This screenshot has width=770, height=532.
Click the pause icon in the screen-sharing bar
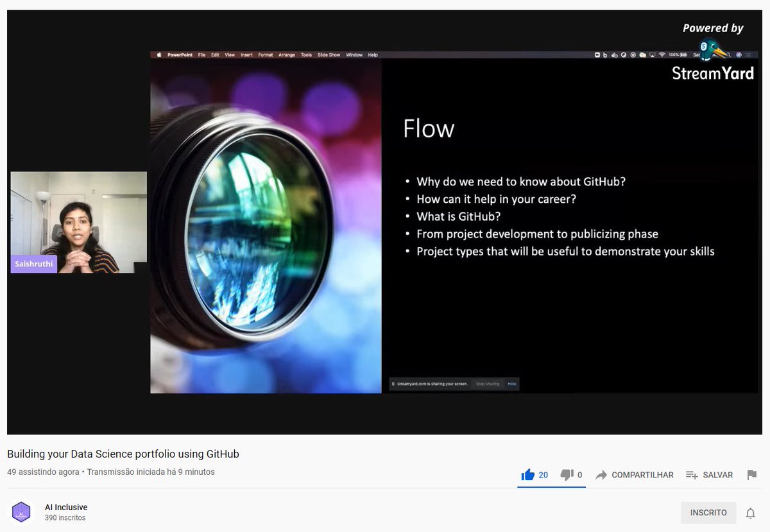tap(393, 384)
